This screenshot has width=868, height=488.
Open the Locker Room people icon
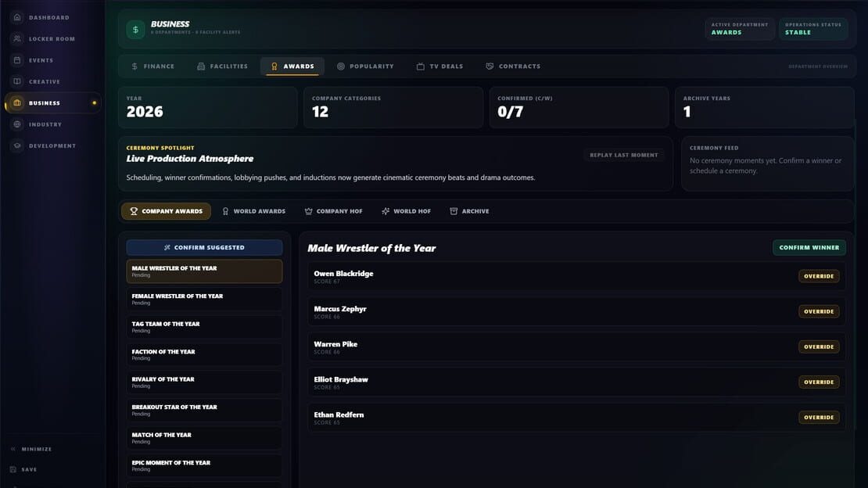(17, 39)
